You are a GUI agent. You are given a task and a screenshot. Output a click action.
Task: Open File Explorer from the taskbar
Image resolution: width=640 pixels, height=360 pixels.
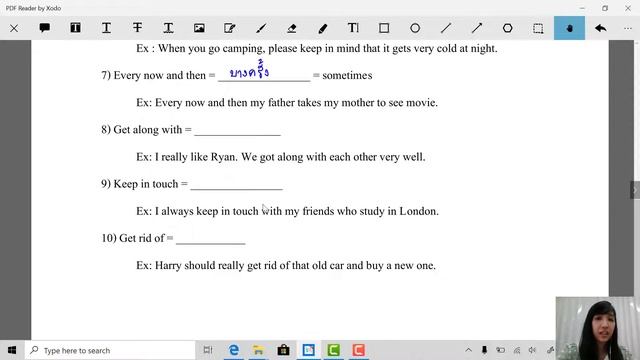pyautogui.click(x=258, y=350)
